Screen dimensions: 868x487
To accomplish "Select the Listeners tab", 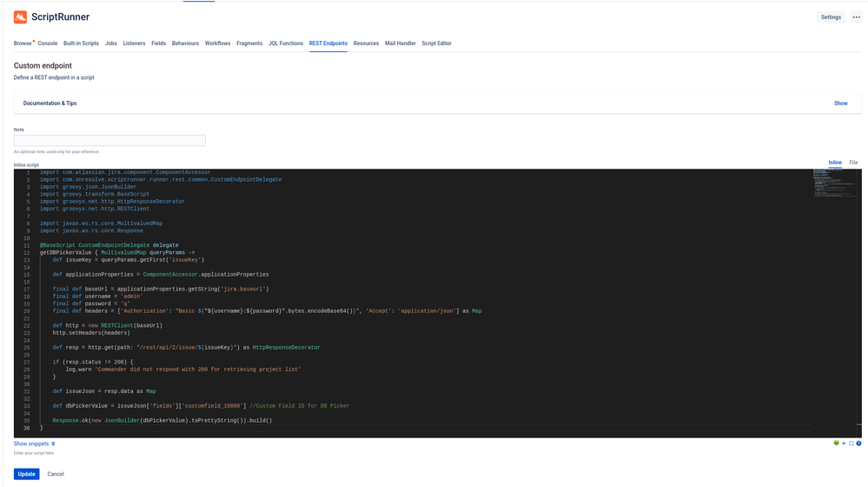I will click(x=134, y=43).
